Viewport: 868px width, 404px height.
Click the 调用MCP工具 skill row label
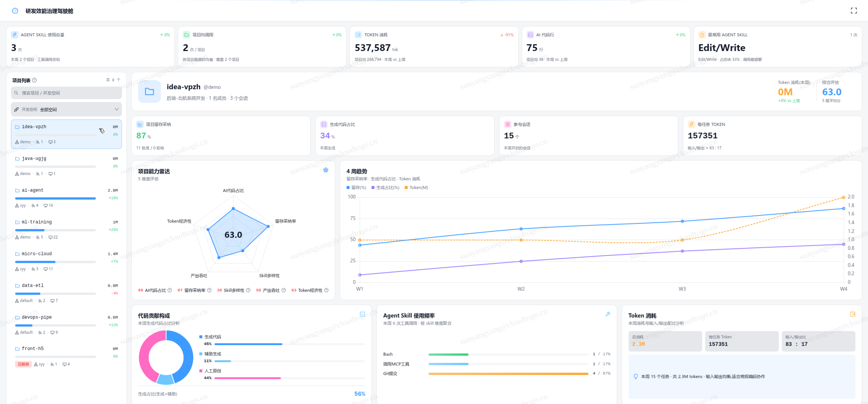tap(396, 364)
